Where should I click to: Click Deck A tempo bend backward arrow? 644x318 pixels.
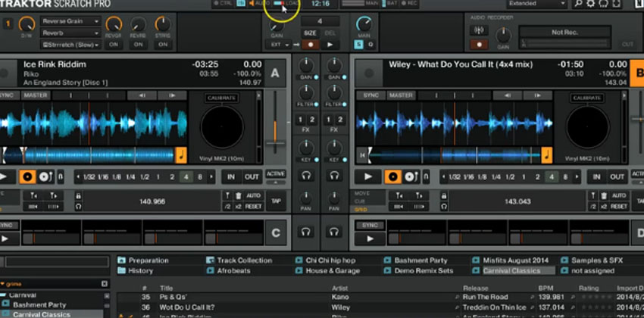point(142,95)
